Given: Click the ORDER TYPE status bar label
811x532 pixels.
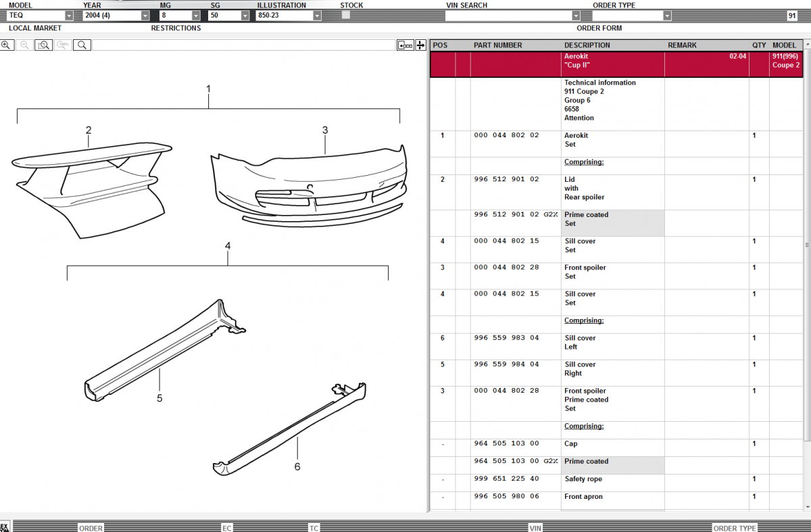Looking at the screenshot, I should pyautogui.click(x=735, y=528).
